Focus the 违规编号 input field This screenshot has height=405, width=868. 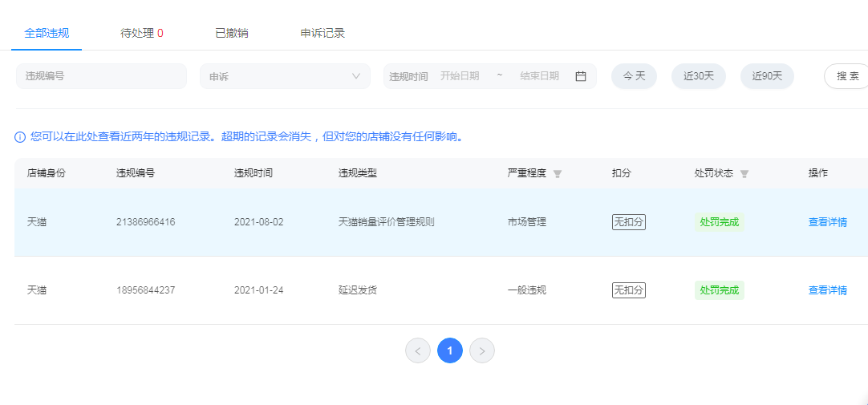[x=101, y=76]
